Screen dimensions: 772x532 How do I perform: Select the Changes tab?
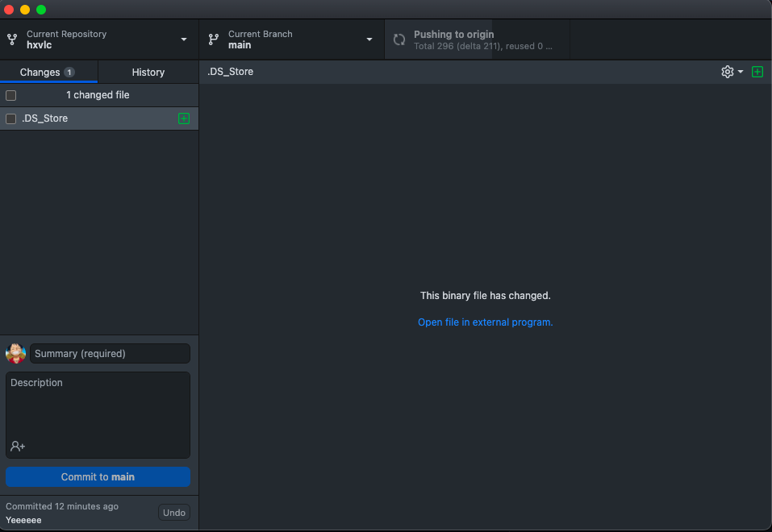(48, 72)
